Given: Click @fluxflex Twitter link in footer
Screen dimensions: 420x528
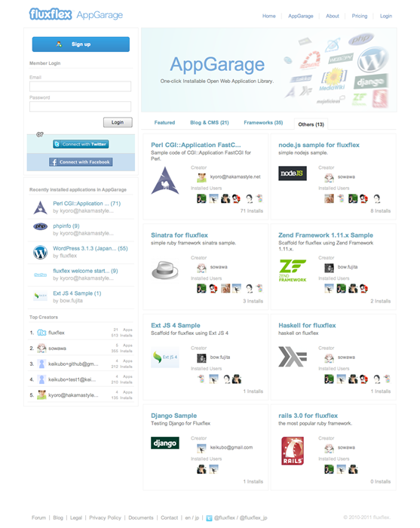Looking at the screenshot, I should (225, 517).
